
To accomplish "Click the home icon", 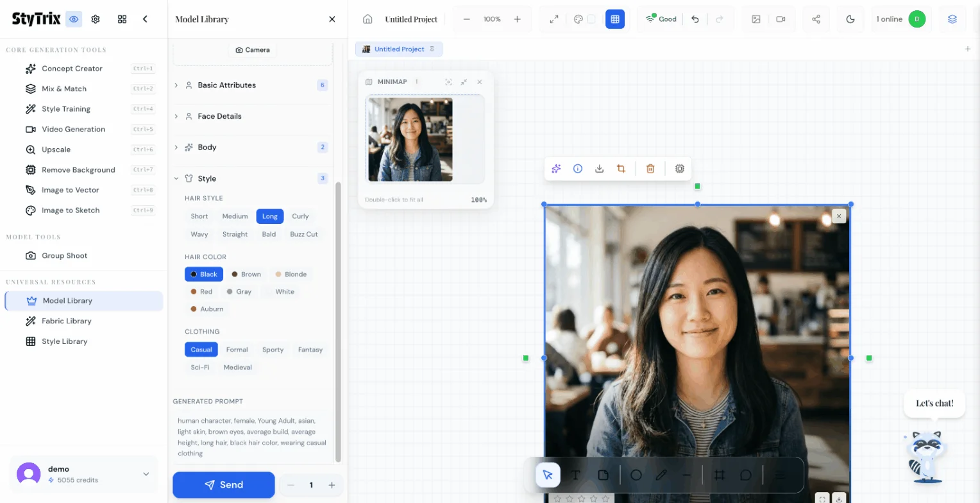I will click(367, 19).
